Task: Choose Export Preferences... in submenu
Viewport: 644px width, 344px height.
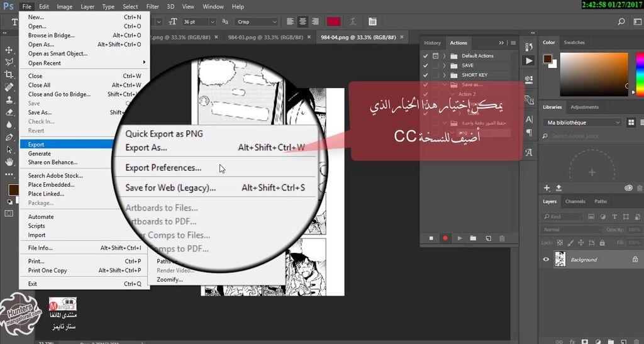Action: coord(163,167)
